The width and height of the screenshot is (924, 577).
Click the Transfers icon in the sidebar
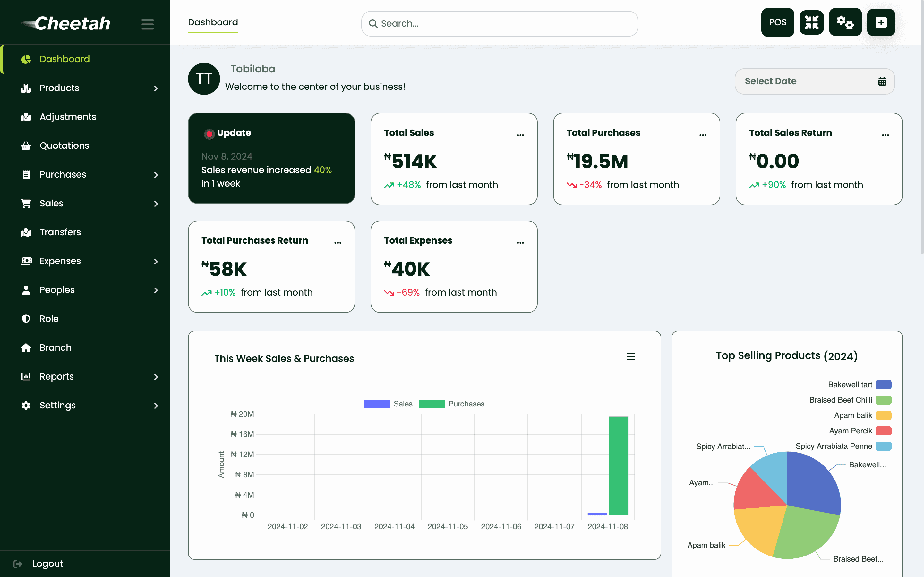coord(26,232)
